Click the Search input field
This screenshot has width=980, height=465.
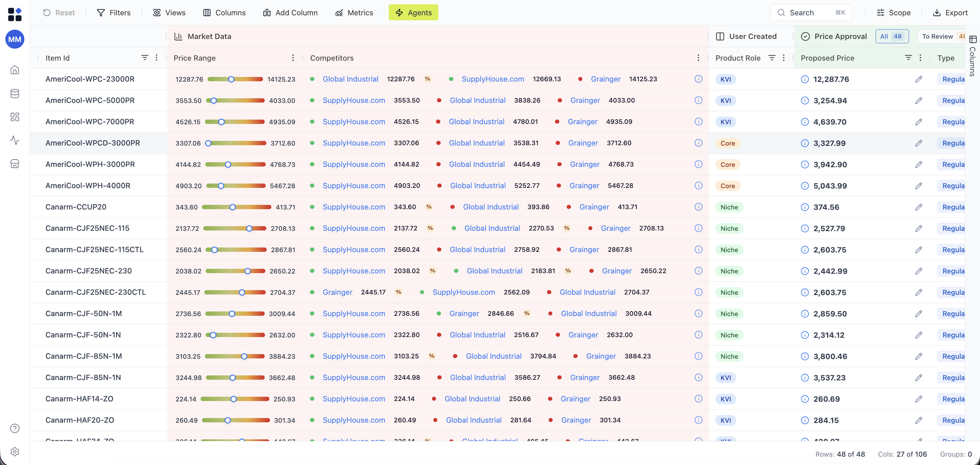[811, 13]
